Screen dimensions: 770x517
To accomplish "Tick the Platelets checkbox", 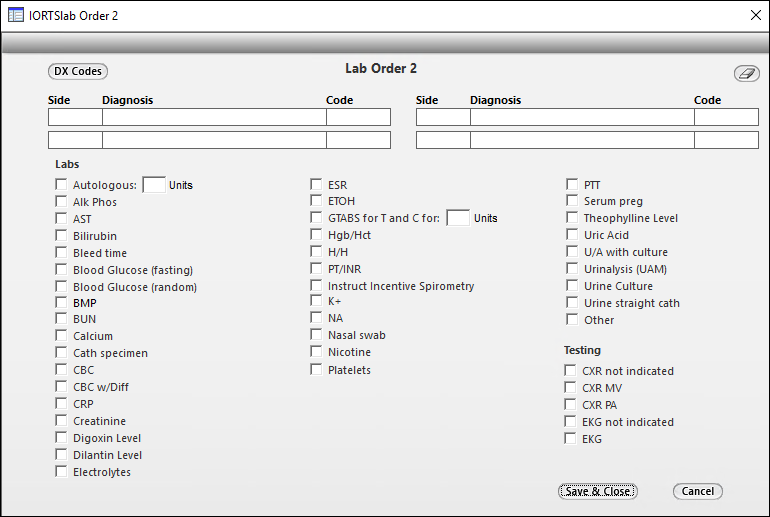I will [316, 369].
